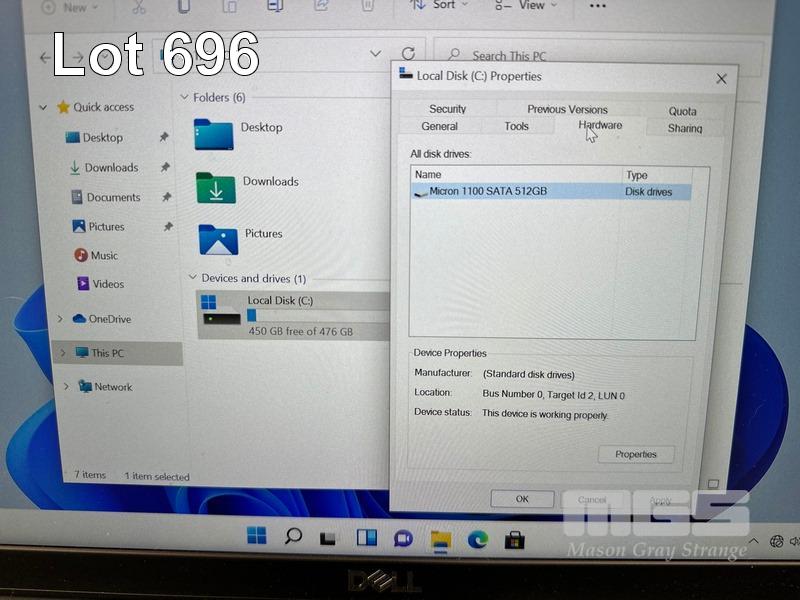
Task: Open the Security tab
Action: [x=447, y=109]
